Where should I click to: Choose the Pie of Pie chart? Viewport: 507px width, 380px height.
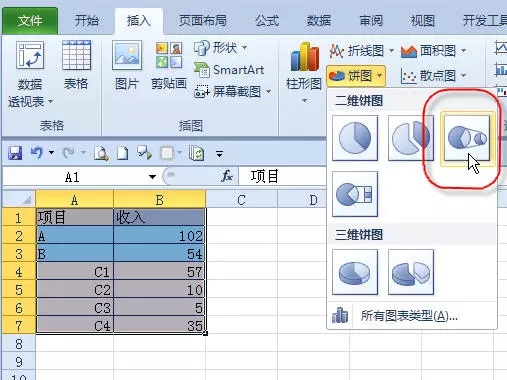click(467, 138)
